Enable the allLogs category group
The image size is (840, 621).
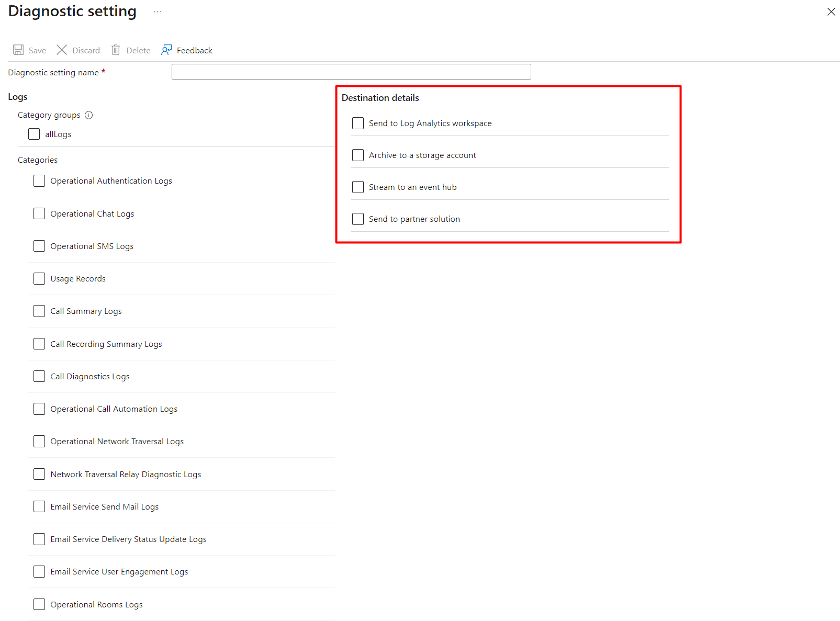coord(33,134)
